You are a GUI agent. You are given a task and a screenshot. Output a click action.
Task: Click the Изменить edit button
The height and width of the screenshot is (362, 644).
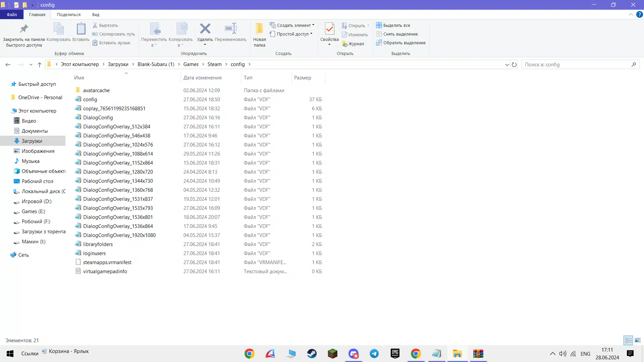[x=355, y=35]
